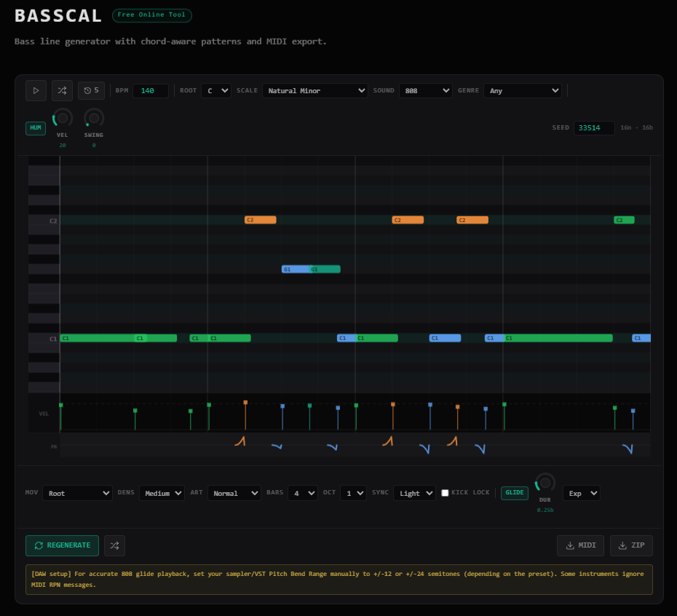Viewport: 677px width, 616px height.
Task: Download the MIDI file
Action: pyautogui.click(x=580, y=545)
